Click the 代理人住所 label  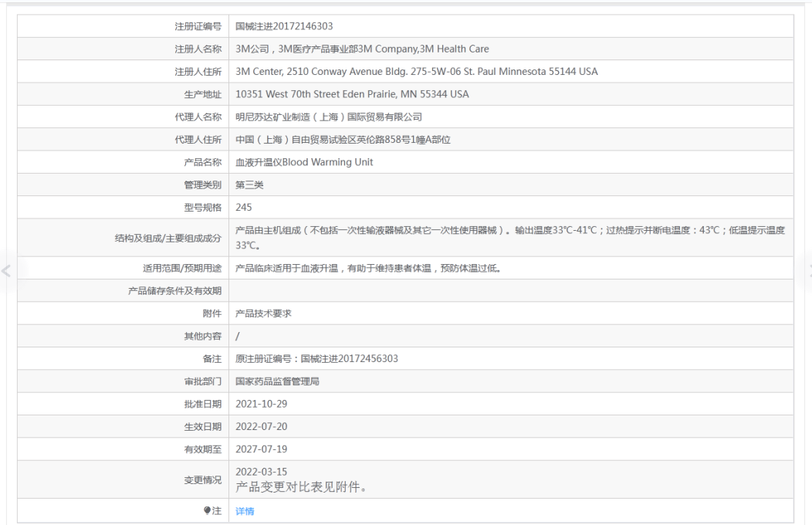(198, 140)
